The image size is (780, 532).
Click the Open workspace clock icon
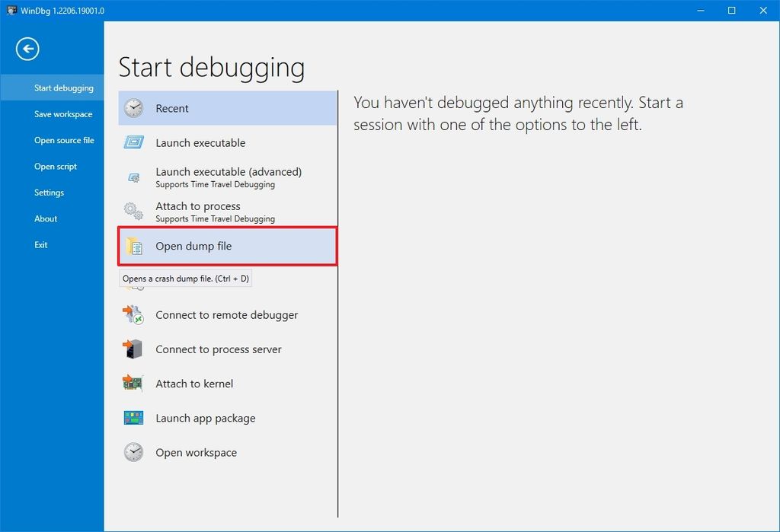[x=134, y=452]
